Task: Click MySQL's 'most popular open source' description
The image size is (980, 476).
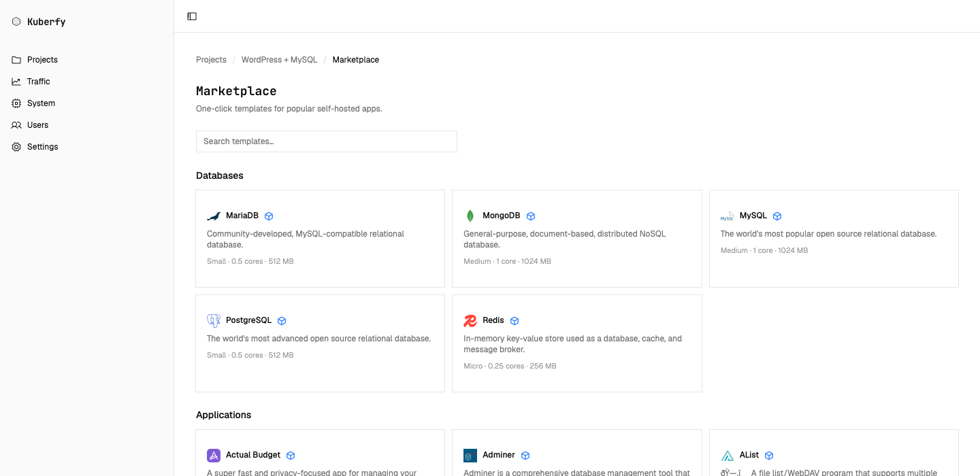Action: click(829, 234)
